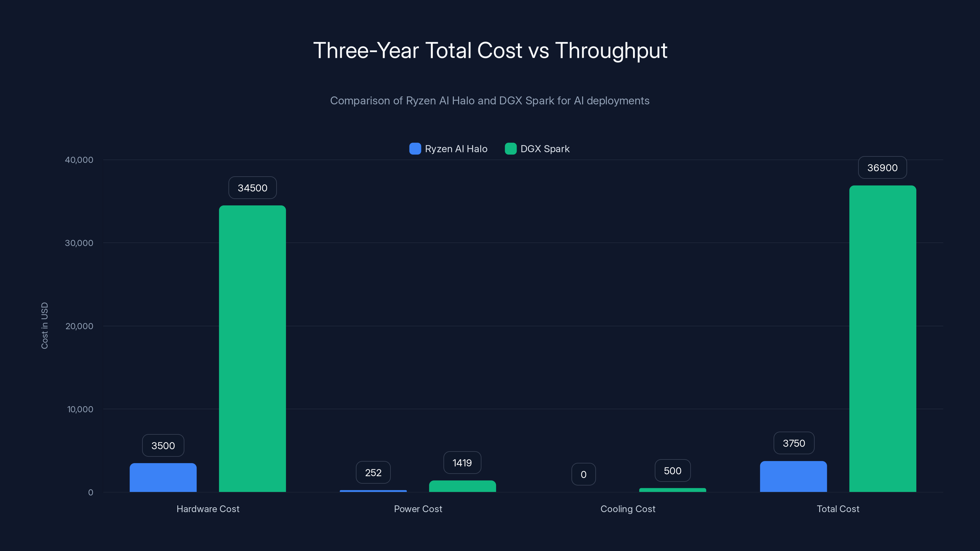980x551 pixels.
Task: Expand the 36900 total cost tooltip
Action: pyautogui.click(x=883, y=167)
